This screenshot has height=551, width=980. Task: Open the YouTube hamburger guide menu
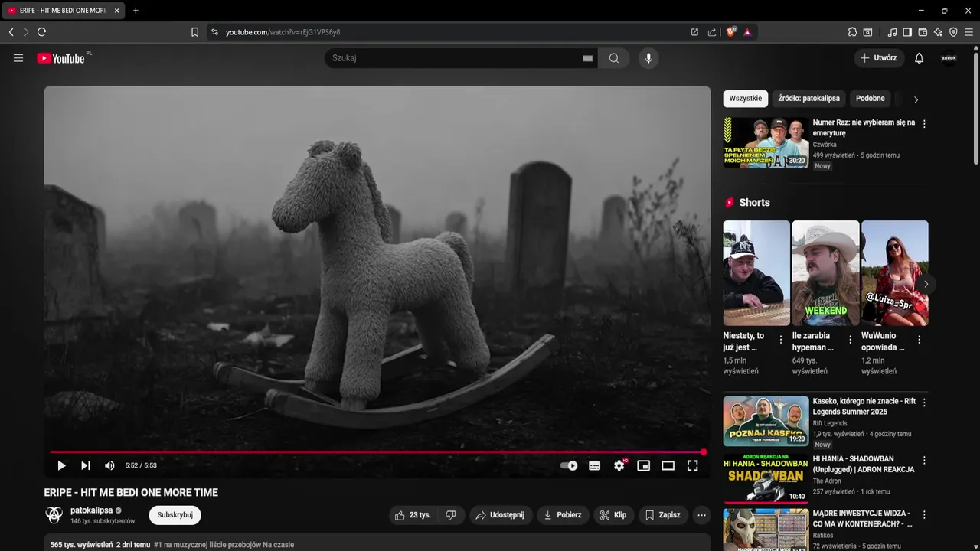click(x=18, y=58)
